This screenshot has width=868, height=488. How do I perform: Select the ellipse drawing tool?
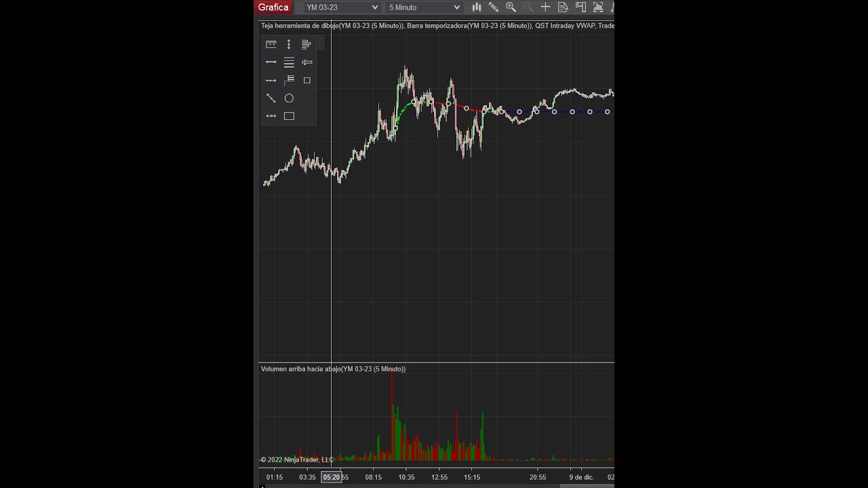(x=289, y=98)
